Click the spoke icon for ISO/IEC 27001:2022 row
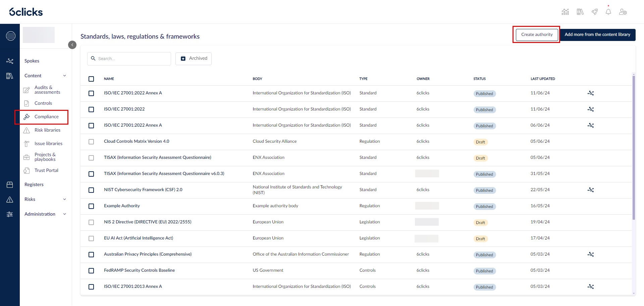This screenshot has height=306, width=644. point(591,109)
